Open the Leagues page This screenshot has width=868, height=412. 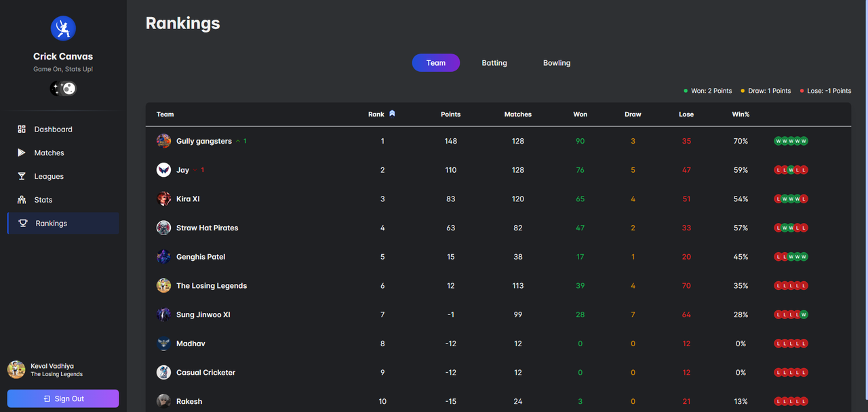63,176
